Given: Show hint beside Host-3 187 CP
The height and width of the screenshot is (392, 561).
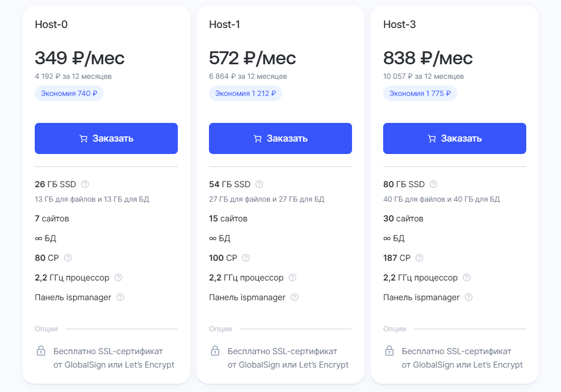Looking at the screenshot, I should coord(419,258).
